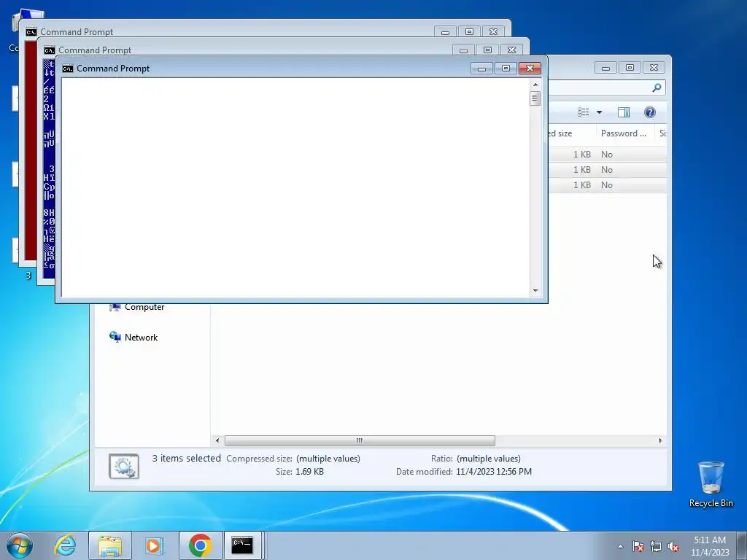Click the scroll down arrow in front Command Prompt
The height and width of the screenshot is (560, 747).
(535, 290)
